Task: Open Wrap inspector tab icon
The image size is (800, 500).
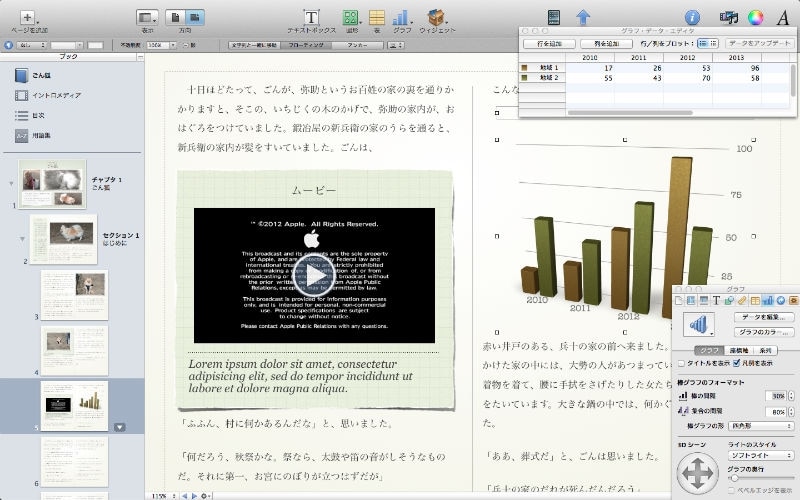Action: pyautogui.click(x=704, y=301)
